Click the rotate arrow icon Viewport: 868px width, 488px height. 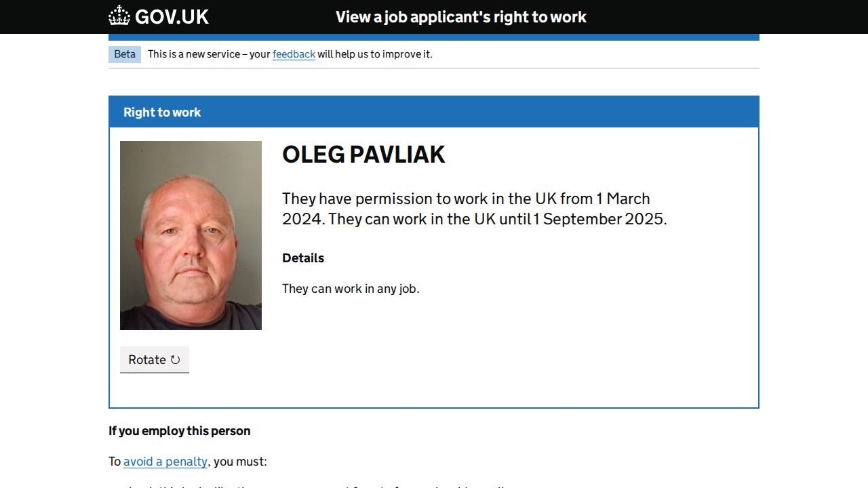[175, 360]
